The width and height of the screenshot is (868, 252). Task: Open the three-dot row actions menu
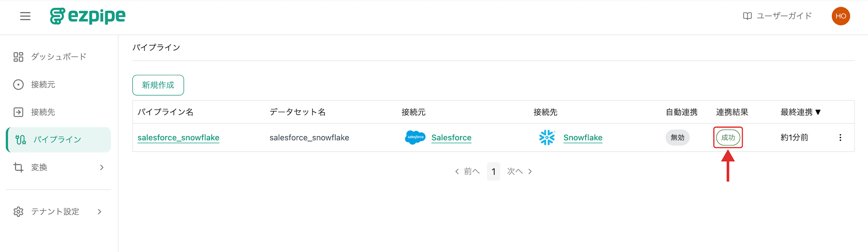click(840, 137)
